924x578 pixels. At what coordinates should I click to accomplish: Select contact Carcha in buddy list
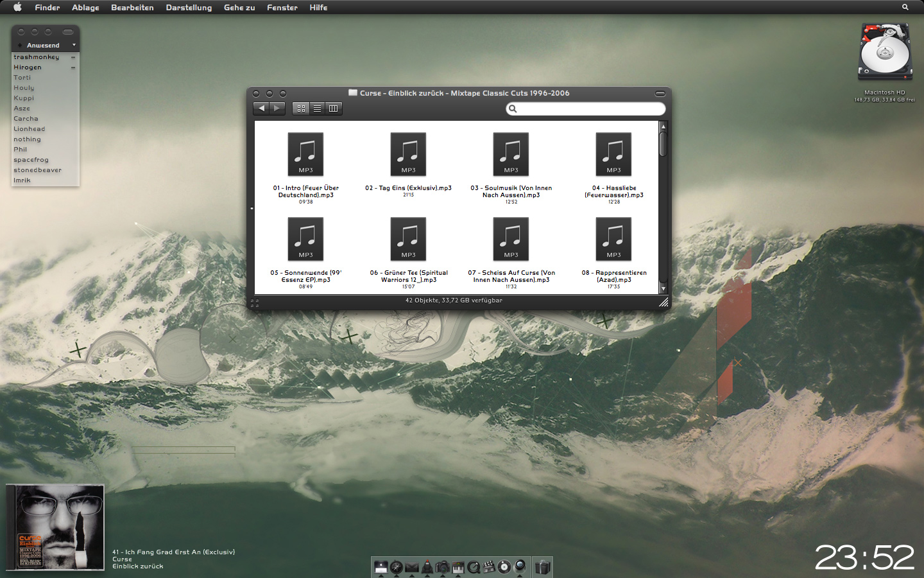point(45,119)
